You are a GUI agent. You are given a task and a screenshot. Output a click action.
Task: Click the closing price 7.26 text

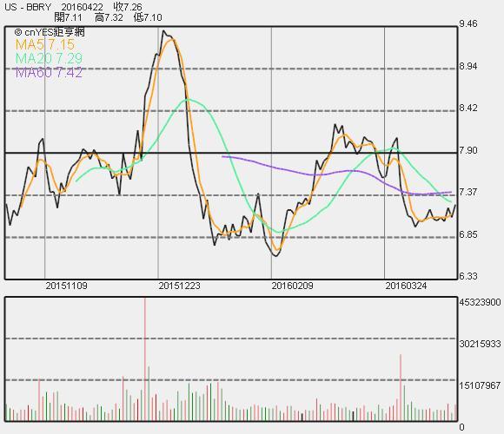[x=128, y=7]
